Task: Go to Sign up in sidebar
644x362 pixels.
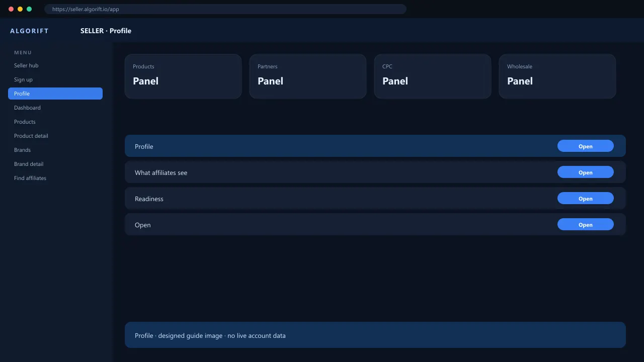Action: pyautogui.click(x=55, y=79)
